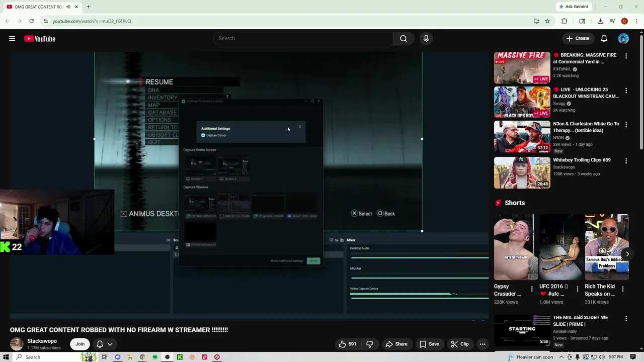Viewport: 644px width, 362px height.
Task: Click Ask Gemini button
Action: pos(573,7)
